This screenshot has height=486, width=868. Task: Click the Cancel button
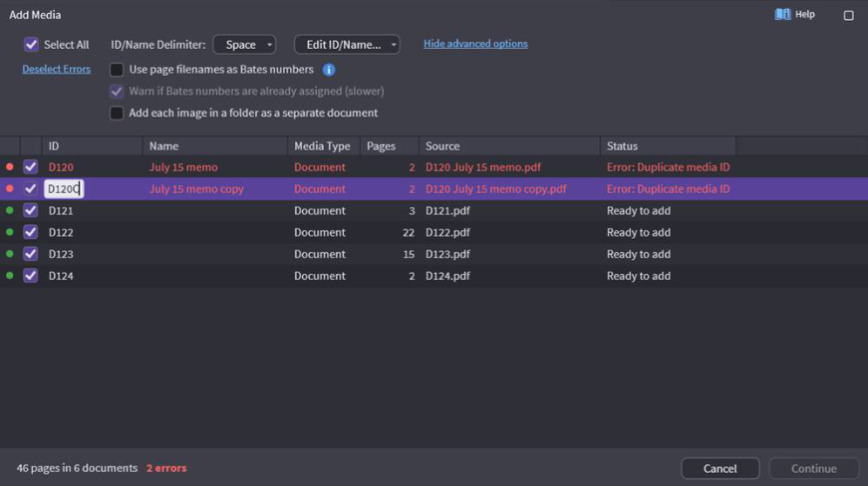721,468
